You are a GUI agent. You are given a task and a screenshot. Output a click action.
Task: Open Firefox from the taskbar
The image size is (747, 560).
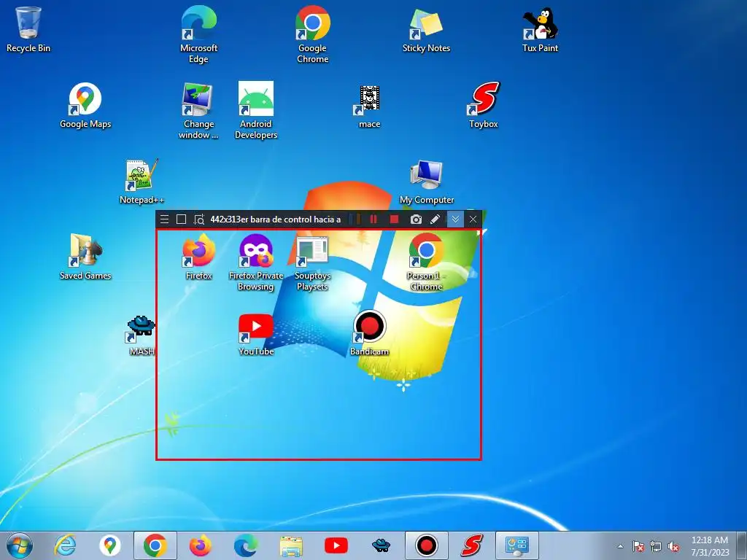point(201,545)
